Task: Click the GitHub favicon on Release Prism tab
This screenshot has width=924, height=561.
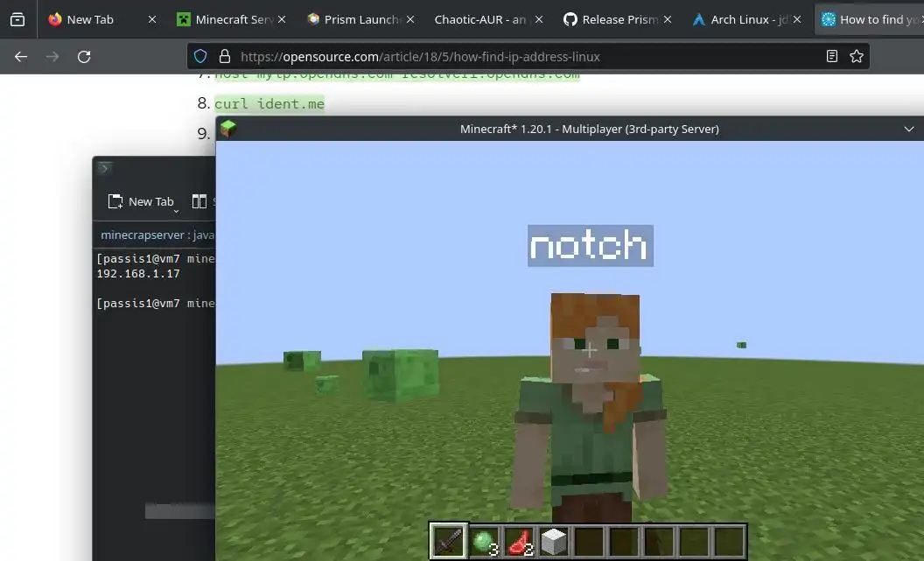Action: (570, 19)
